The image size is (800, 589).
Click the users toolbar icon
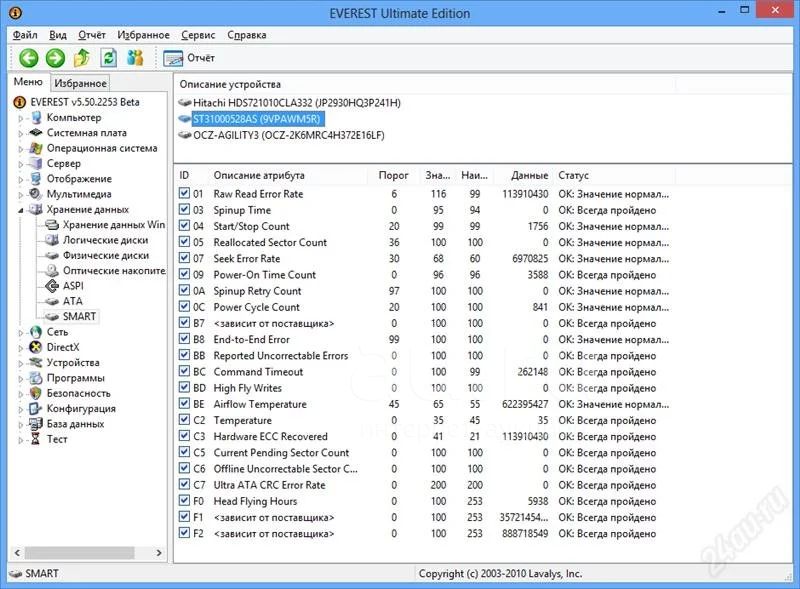(x=135, y=58)
